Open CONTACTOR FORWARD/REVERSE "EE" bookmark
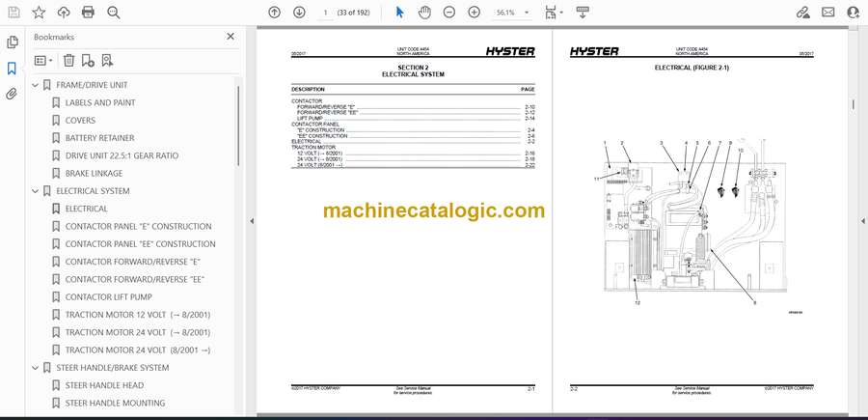868x420 pixels. (135, 279)
